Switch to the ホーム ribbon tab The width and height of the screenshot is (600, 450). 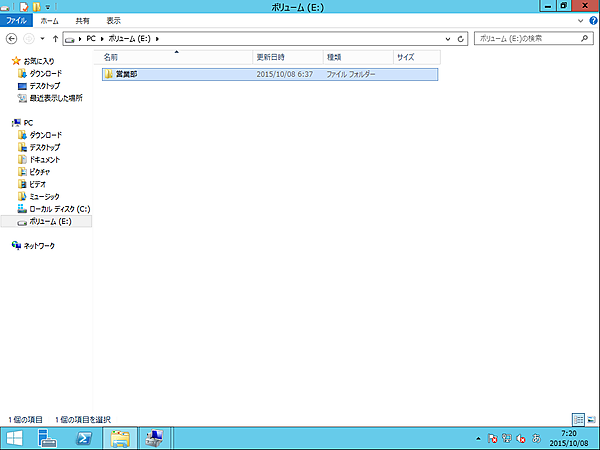(49, 21)
